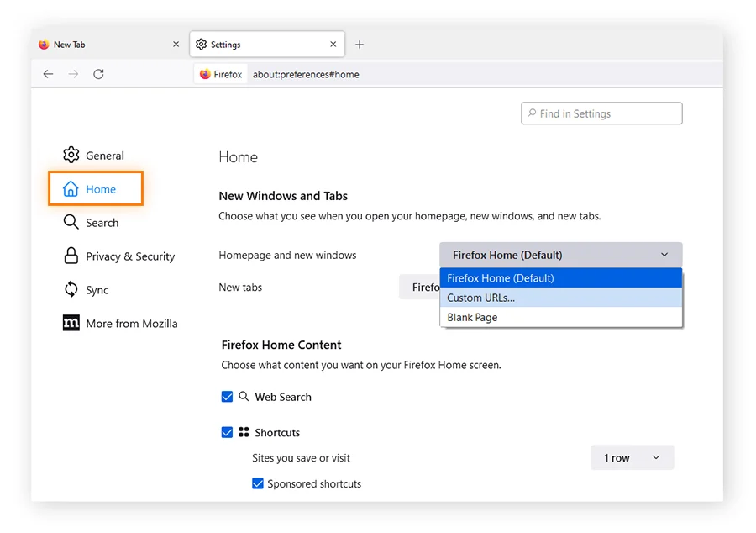Image resolution: width=756 pixels, height=533 pixels.
Task: Click the Settings tab gear icon
Action: tap(201, 44)
